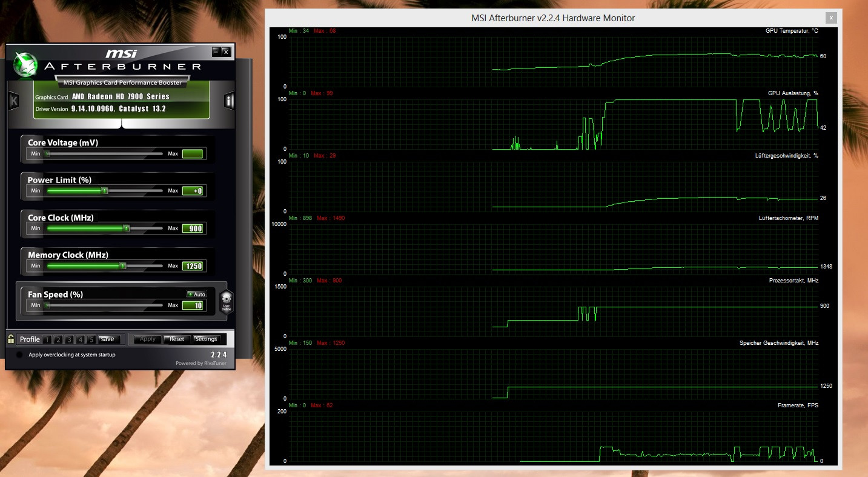Click the Core Clock 900 value box
Image resolution: width=868 pixels, height=477 pixels.
click(x=193, y=228)
